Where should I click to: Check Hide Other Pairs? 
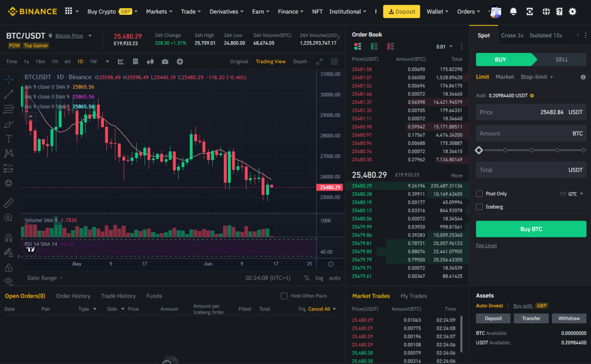click(284, 296)
